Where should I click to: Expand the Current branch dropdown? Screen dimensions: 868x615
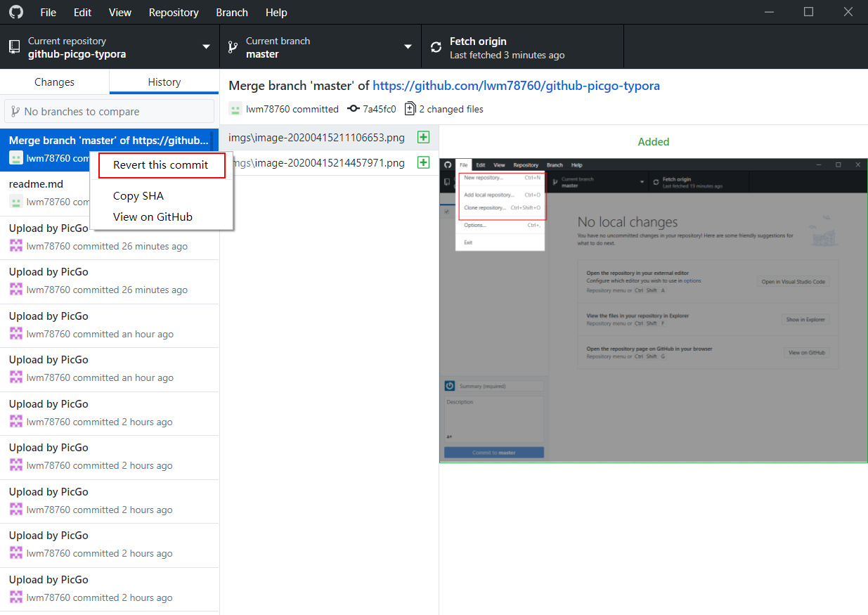[x=320, y=47]
